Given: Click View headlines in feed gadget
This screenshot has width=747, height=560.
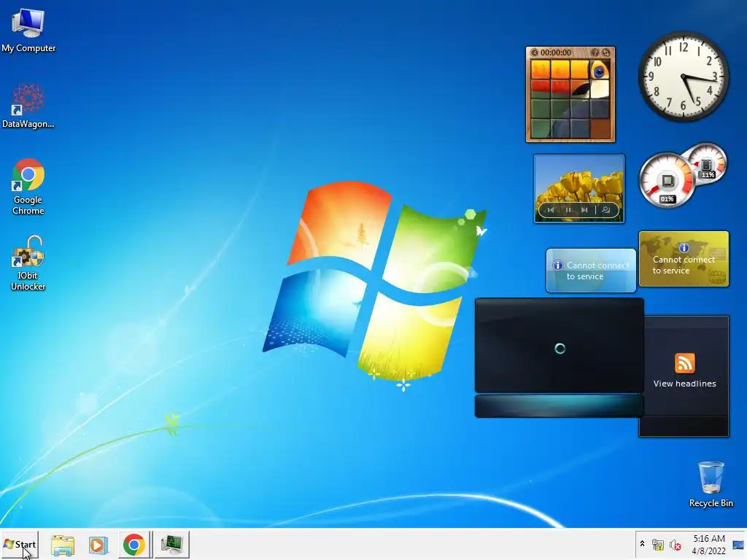Looking at the screenshot, I should click(684, 384).
